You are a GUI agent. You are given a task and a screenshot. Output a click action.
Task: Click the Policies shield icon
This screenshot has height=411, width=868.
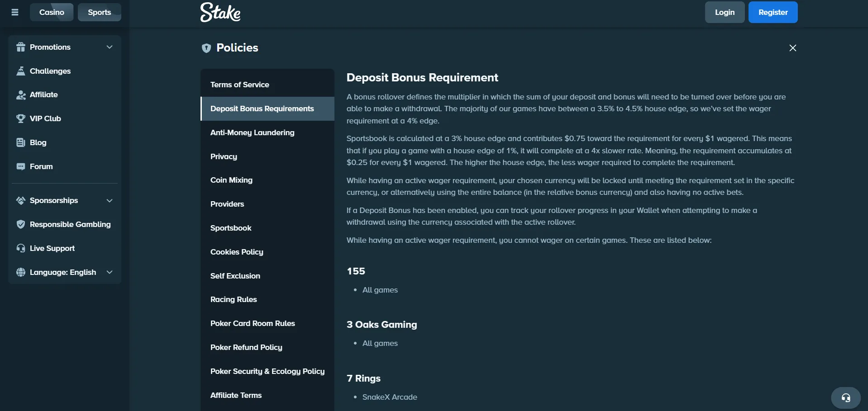click(x=206, y=48)
